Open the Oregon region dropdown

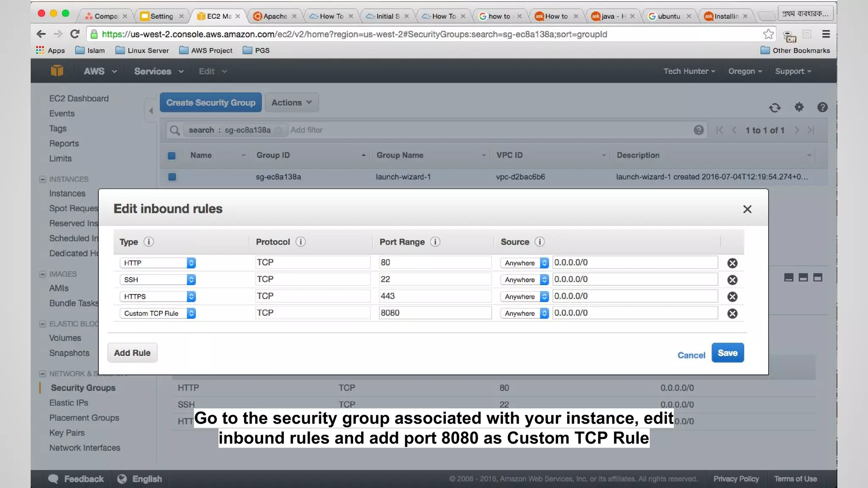[745, 71]
